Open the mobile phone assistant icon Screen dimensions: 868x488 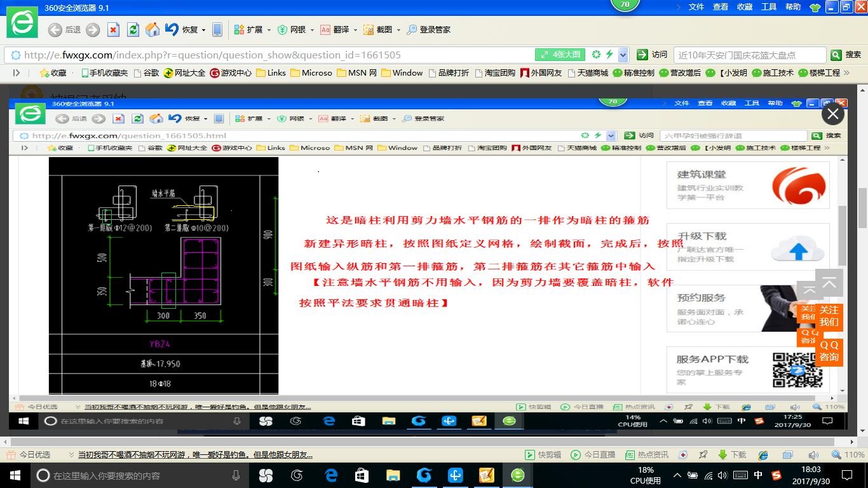pos(217,29)
